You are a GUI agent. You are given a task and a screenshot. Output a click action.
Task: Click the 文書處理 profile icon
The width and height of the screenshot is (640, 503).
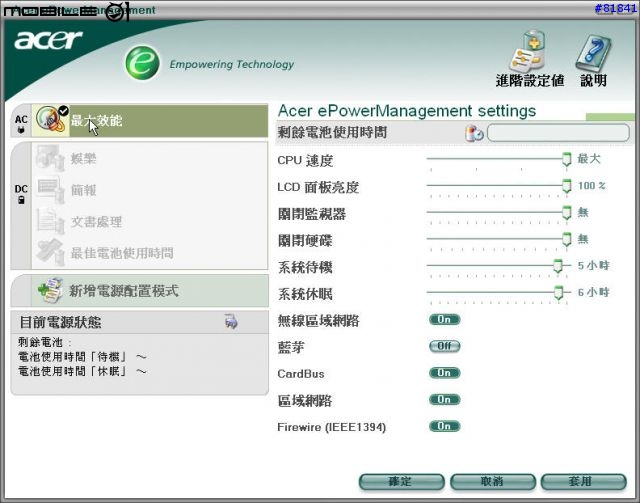click(x=50, y=221)
